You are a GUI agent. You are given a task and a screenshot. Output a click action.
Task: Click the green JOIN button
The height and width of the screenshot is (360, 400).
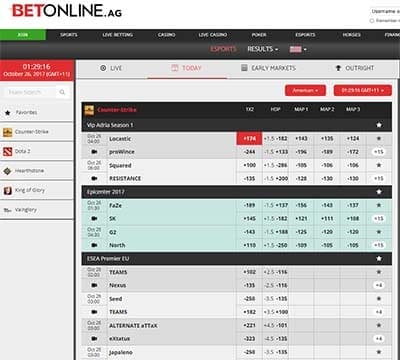(23, 35)
